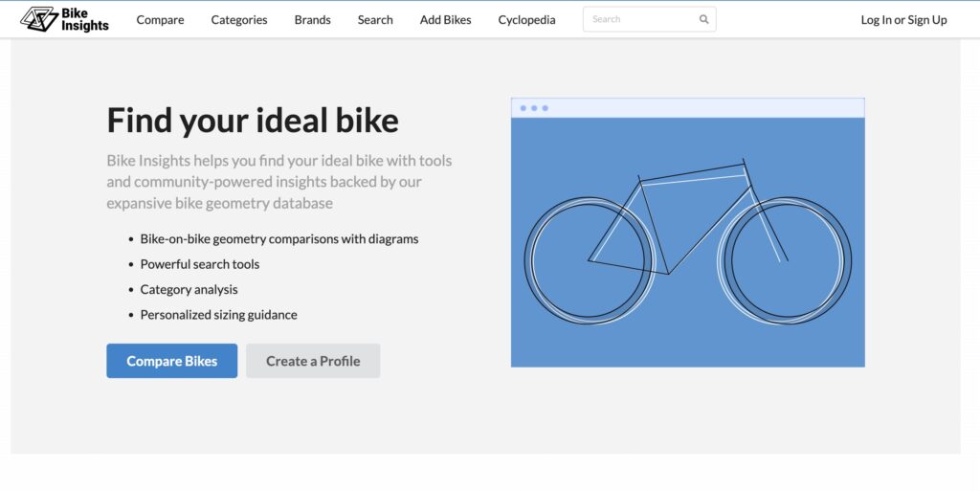
Task: Open Add Bikes page
Action: coord(445,19)
